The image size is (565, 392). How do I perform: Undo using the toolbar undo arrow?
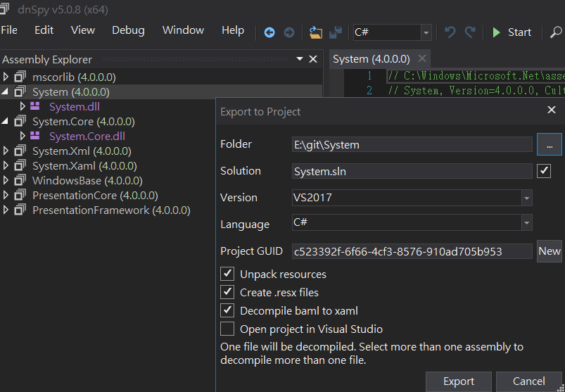tap(450, 32)
